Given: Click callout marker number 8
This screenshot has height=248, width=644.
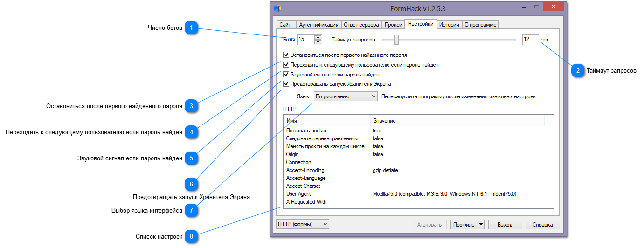Looking at the screenshot, I should click(x=191, y=237).
